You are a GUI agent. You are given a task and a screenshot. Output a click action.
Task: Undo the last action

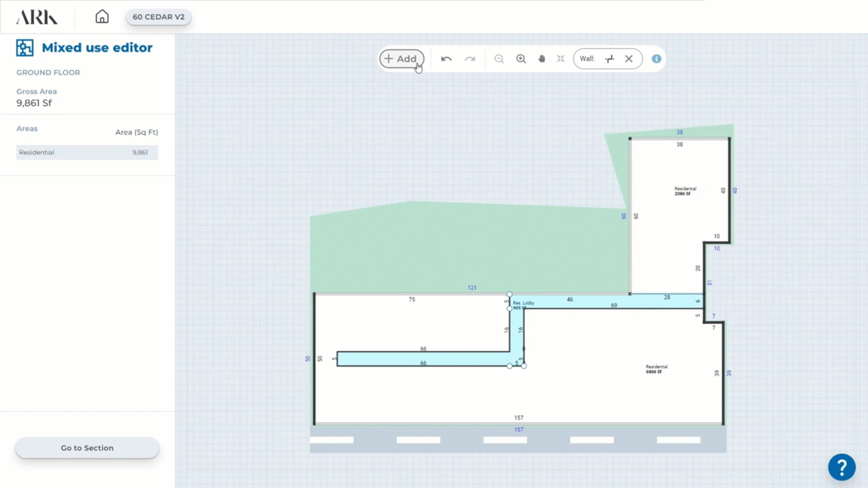click(446, 59)
